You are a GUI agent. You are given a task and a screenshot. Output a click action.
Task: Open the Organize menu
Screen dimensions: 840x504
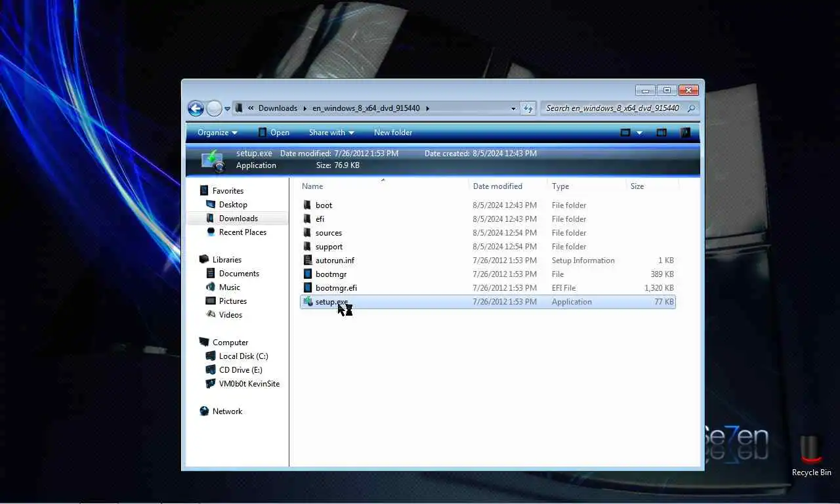point(217,133)
